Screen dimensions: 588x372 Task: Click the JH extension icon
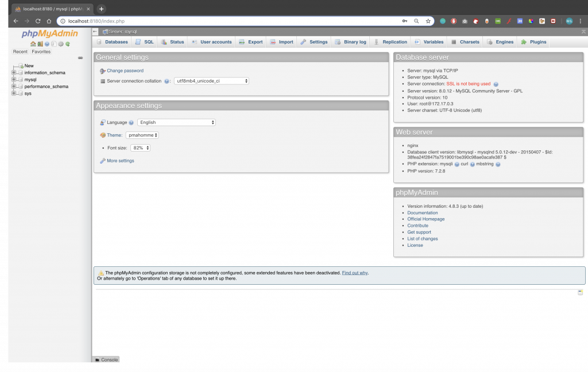pos(520,21)
